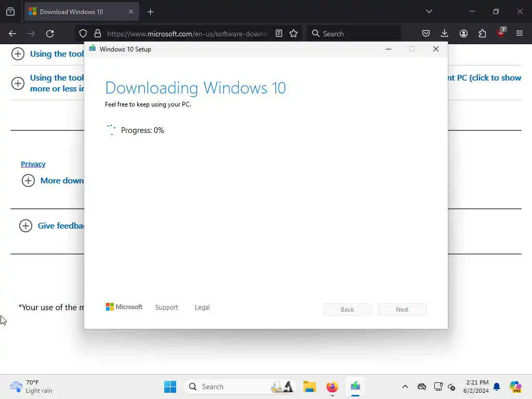Open the Firefox Downloads panel
The width and height of the screenshot is (532, 399).
coord(445,34)
